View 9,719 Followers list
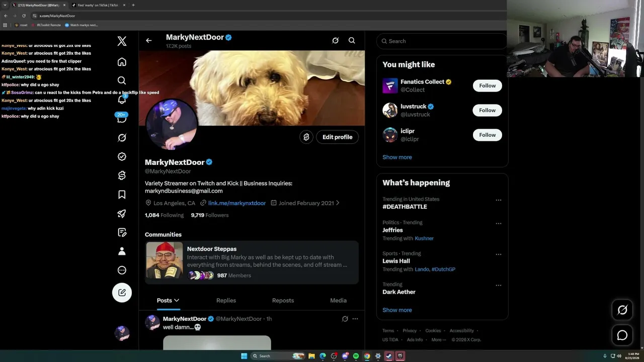This screenshot has height=362, width=644. [210, 215]
